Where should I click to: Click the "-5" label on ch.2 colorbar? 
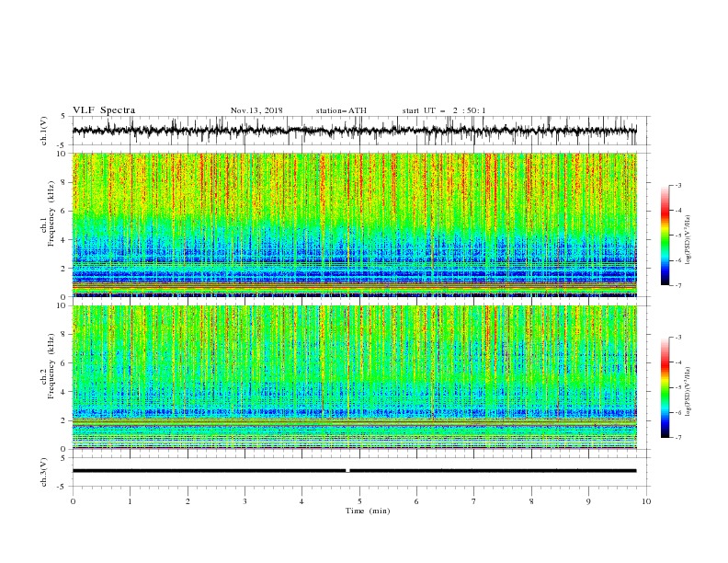(x=678, y=387)
